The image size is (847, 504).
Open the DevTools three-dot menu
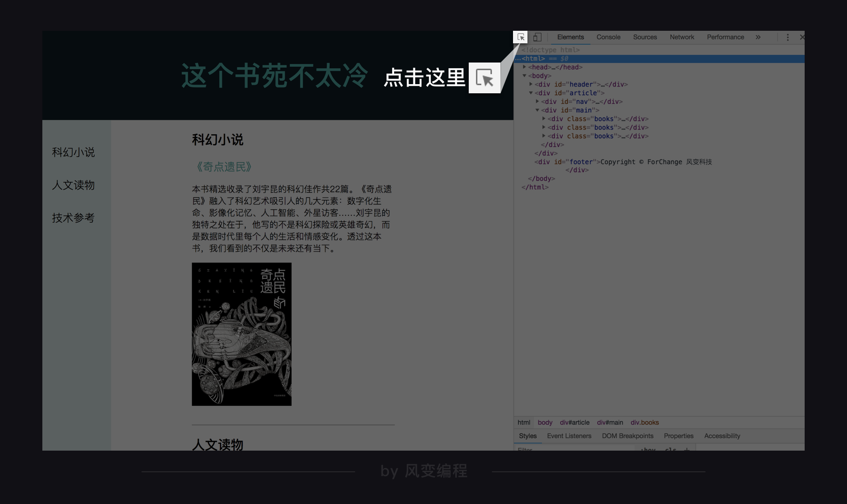coord(788,37)
